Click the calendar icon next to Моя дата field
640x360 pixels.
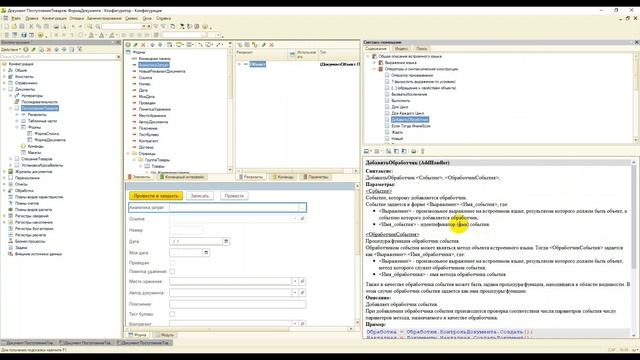tap(206, 253)
